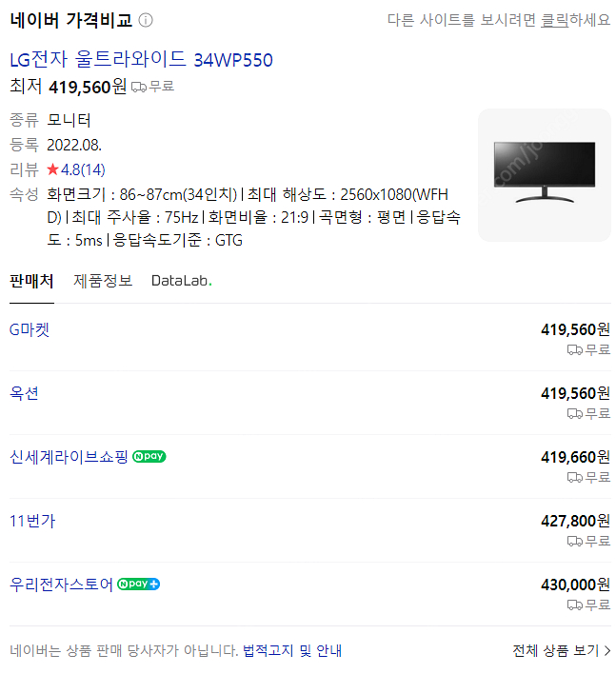This screenshot has height=674, width=616.
Task: Open the 법적고지 및 안내 link
Action: [292, 651]
